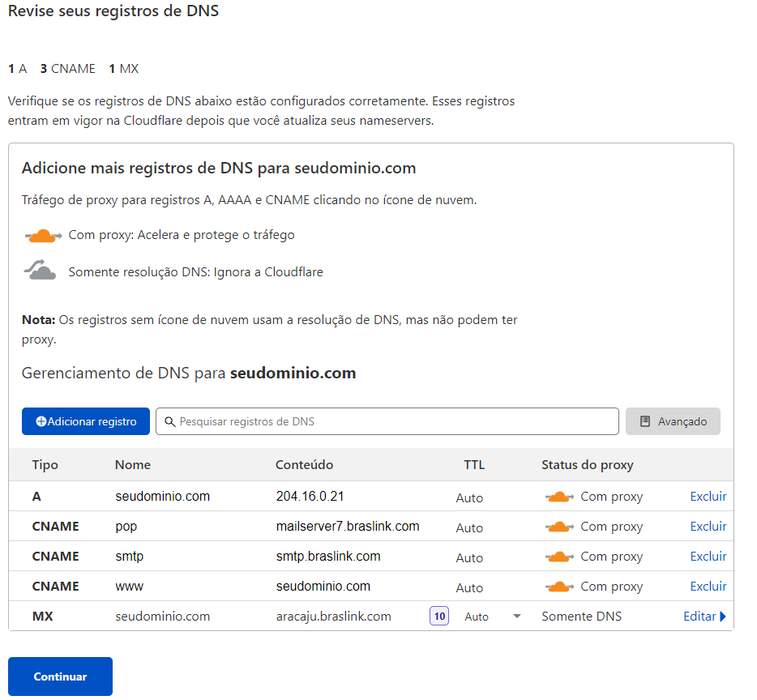Focus the Pesquisar registros de DNS field
The height and width of the screenshot is (700, 757).
tap(387, 421)
